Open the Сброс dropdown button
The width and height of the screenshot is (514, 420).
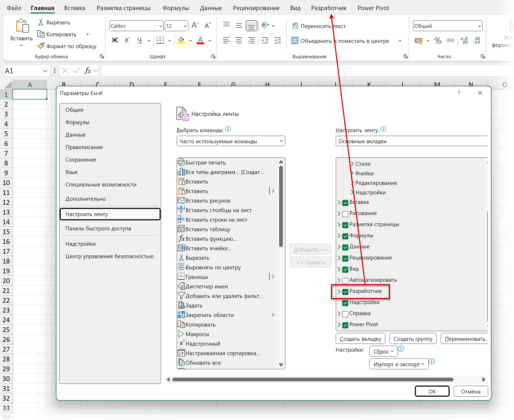tap(383, 352)
